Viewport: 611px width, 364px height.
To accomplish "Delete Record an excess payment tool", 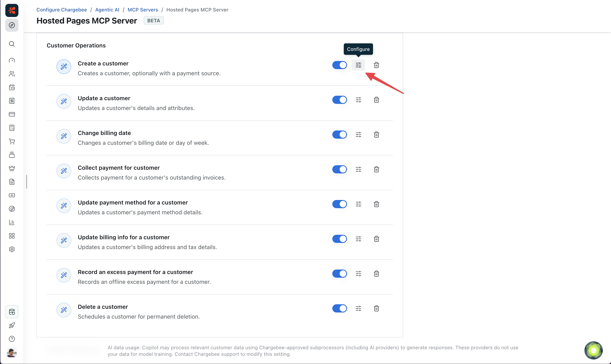I will 377,274.
